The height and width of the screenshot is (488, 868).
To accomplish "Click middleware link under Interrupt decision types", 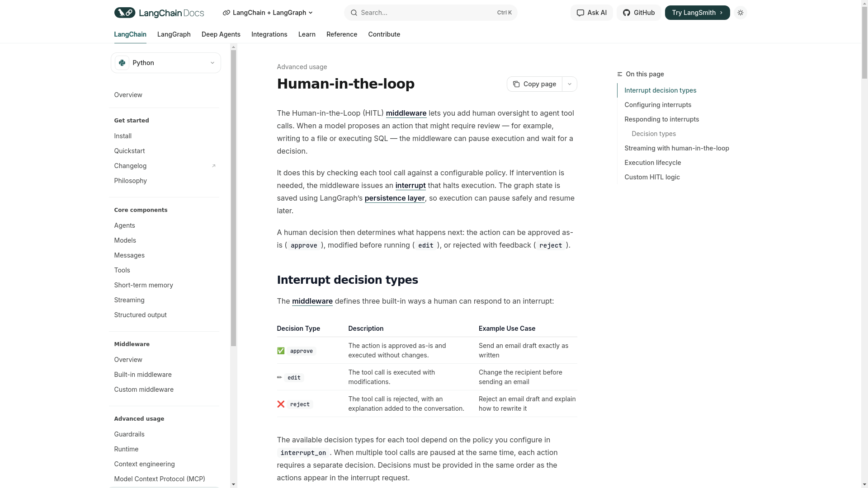I will click(x=312, y=301).
